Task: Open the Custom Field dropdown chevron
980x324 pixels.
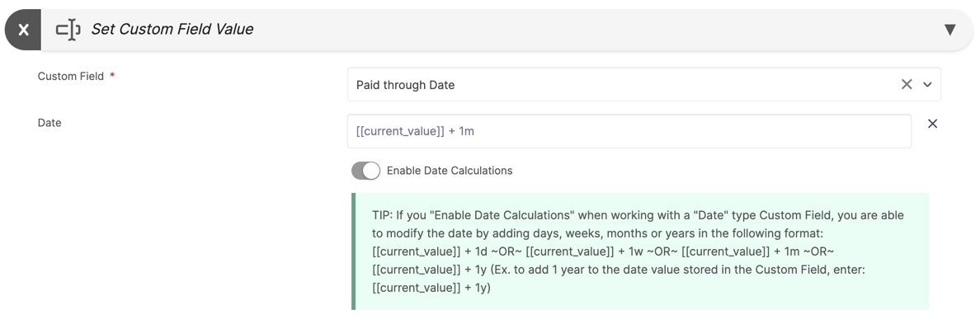Action: point(927,84)
